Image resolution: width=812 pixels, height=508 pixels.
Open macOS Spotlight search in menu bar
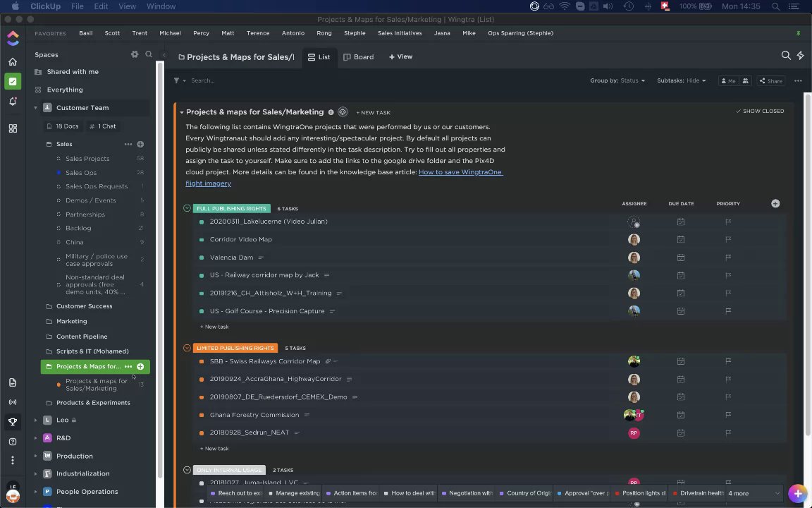pyautogui.click(x=776, y=6)
